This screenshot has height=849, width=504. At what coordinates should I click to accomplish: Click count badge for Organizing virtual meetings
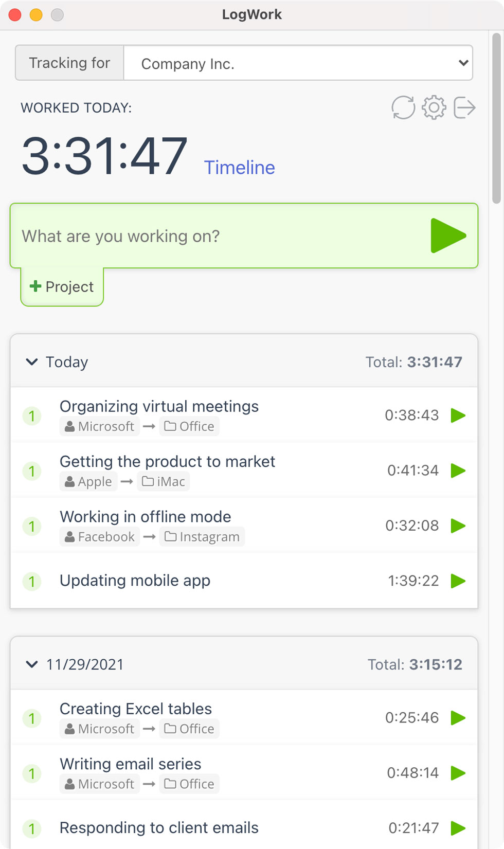(x=32, y=416)
